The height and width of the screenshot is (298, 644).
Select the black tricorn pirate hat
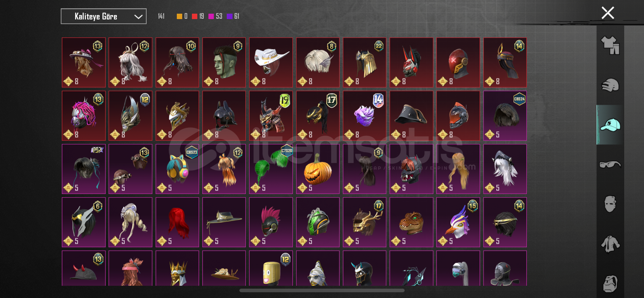click(x=411, y=116)
